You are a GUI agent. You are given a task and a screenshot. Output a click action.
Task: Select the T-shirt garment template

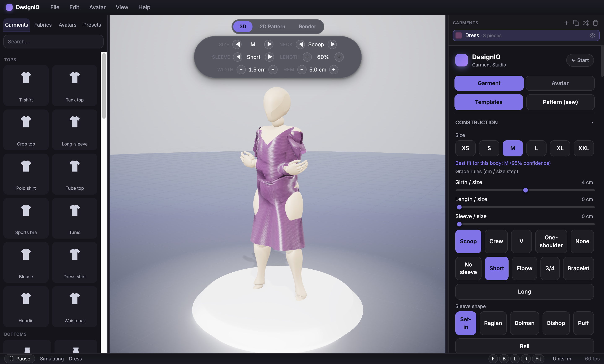tap(26, 86)
